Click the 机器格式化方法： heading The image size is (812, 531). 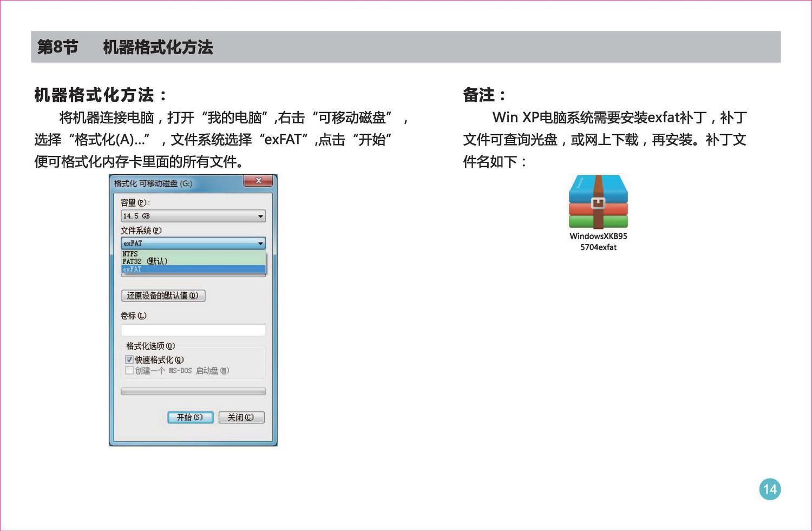click(101, 95)
